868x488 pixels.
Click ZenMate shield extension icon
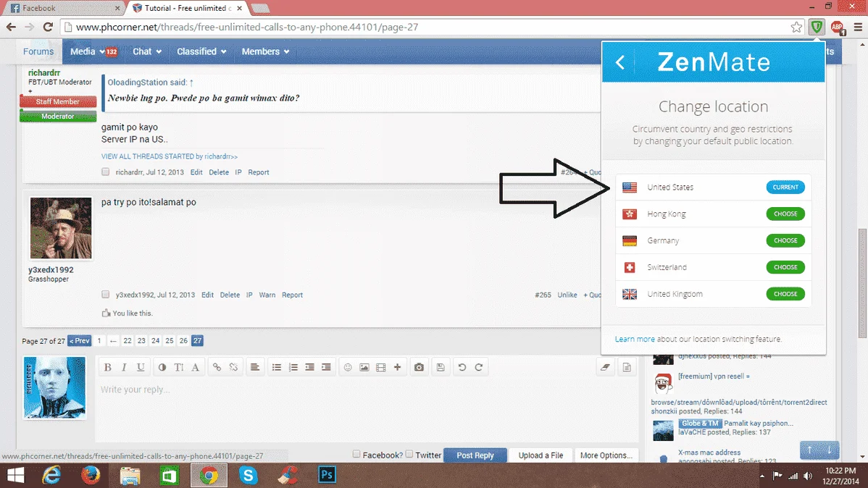(x=817, y=27)
